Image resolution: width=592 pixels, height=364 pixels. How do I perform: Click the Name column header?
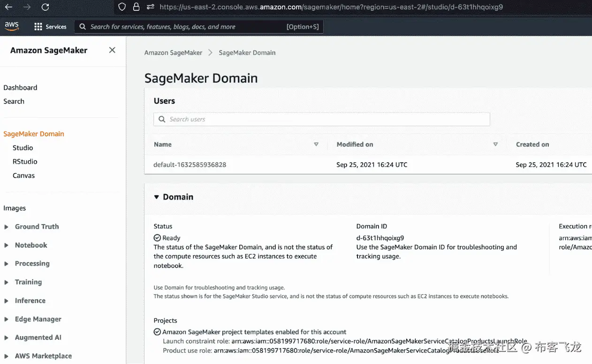(x=163, y=144)
